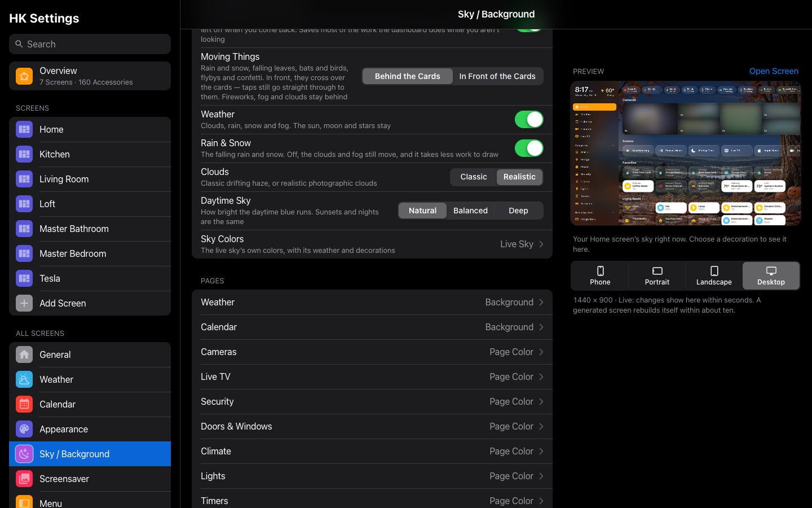Click the Home screen preview thumbnail
Screen dimensions: 812x508
point(686,154)
